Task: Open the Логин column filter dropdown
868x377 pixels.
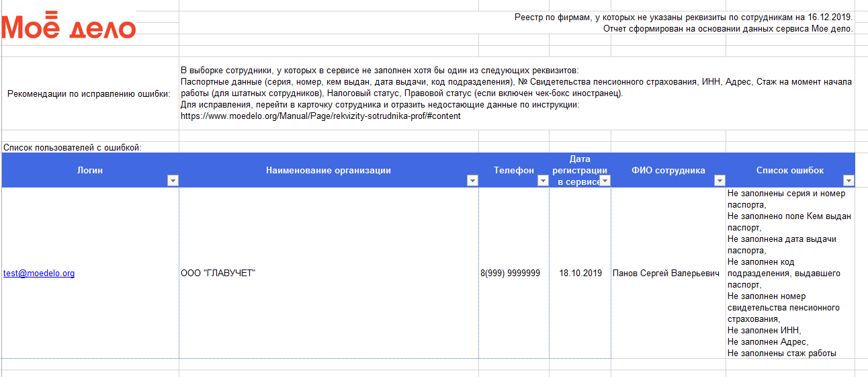Action: (173, 180)
